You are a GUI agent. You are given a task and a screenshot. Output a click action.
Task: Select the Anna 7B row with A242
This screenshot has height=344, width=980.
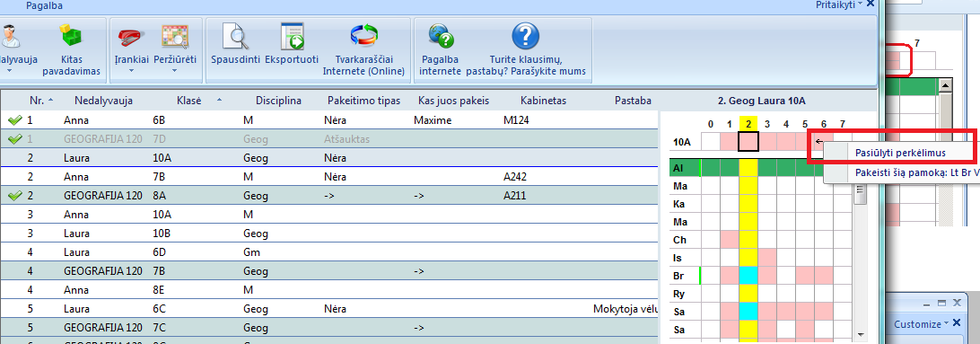click(x=330, y=177)
